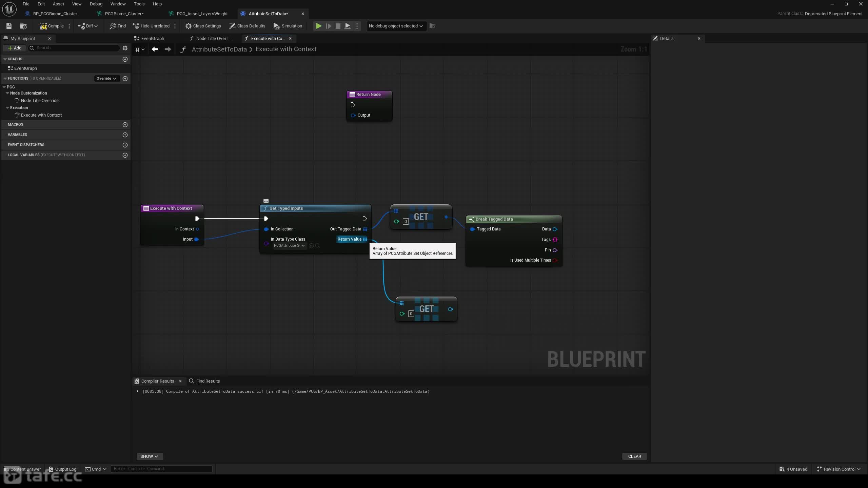Add new variable with plus icon
Viewport: 868px width, 488px height.
pos(125,135)
